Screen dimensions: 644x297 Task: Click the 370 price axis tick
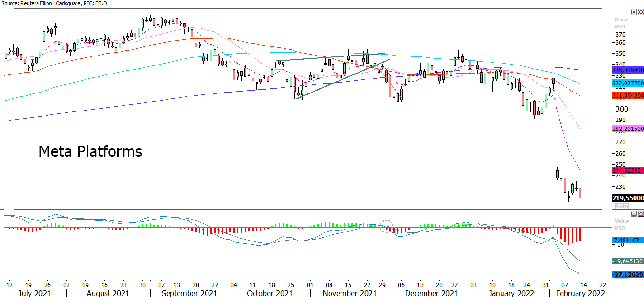620,35
